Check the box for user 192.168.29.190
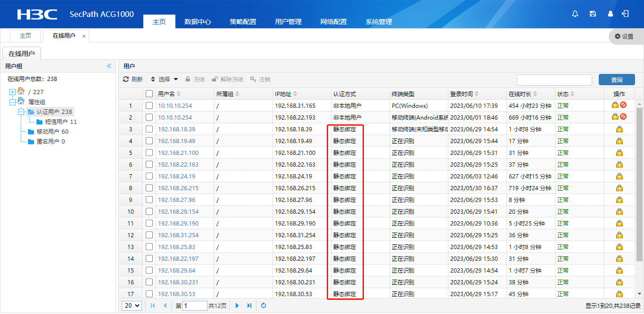Viewport: 644px width, 314px height. [149, 223]
